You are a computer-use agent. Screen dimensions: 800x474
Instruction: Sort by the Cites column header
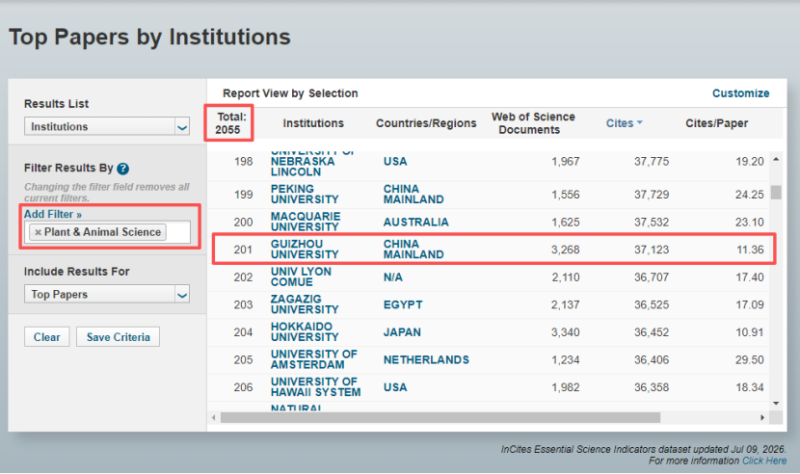(619, 123)
